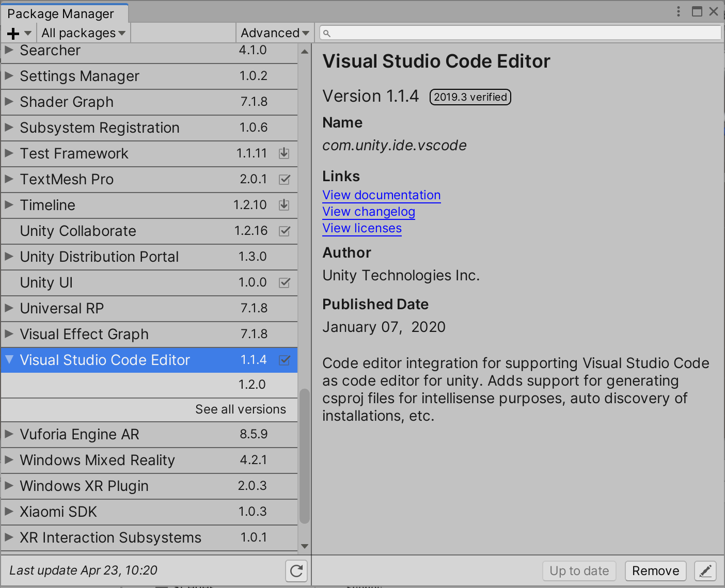Expand the Test Framework arrow
Screen dimensions: 725x588
click(x=9, y=153)
